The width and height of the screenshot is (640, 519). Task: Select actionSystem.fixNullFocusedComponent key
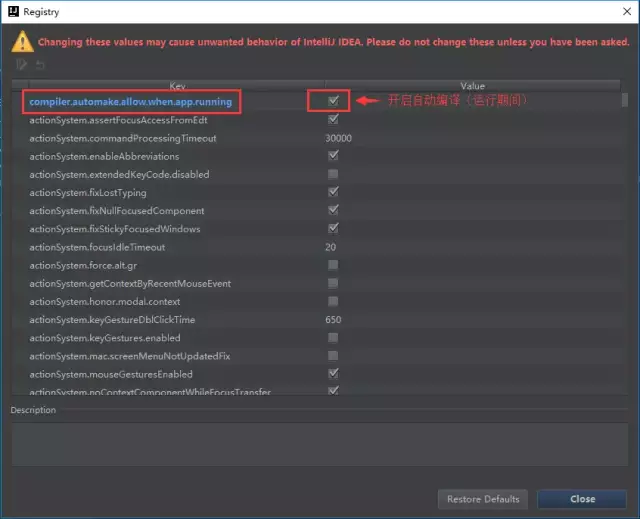(117, 211)
